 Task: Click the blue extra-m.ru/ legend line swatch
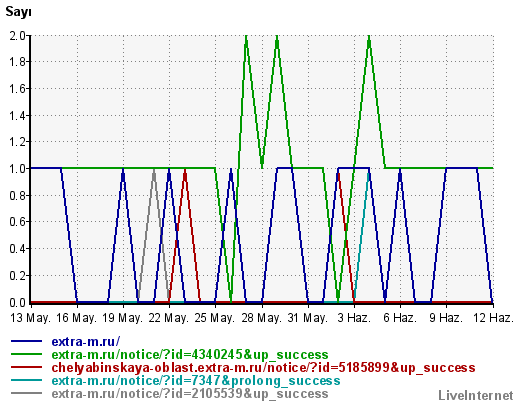coord(27,341)
